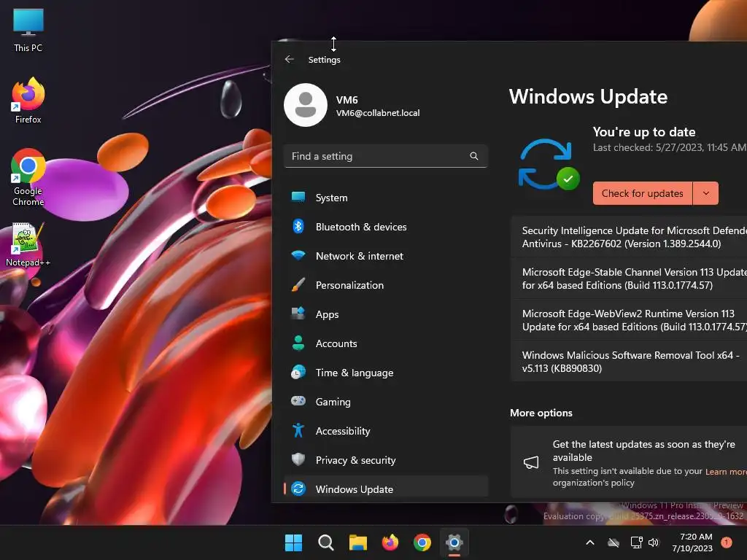Viewport: 747px width, 560px height.
Task: Open Notepad++ desktop shortcut
Action: coord(28,245)
